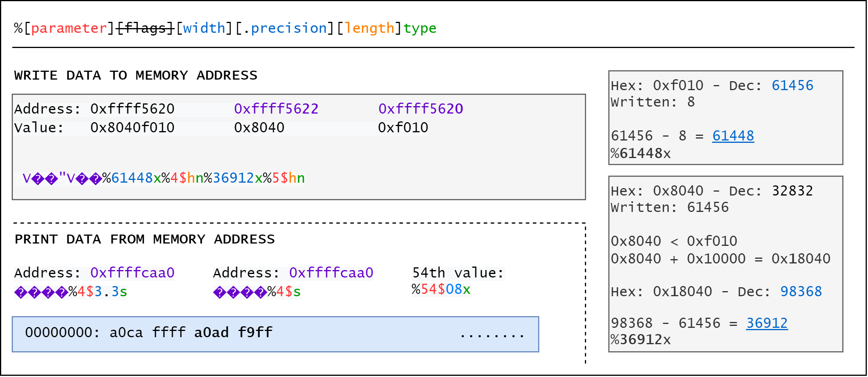Click the struck-through '[flags]' text
Image resolution: width=868 pixels, height=377 pixels.
145,28
